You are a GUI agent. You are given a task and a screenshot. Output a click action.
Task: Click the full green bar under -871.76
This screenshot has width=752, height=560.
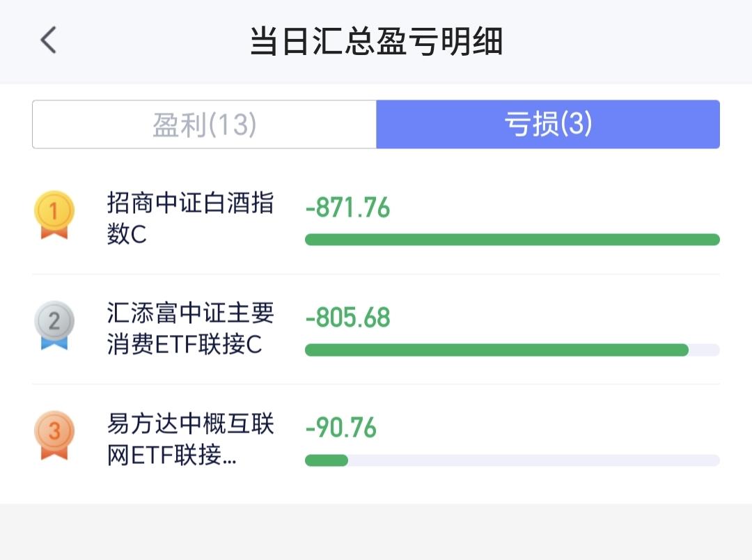tap(512, 240)
